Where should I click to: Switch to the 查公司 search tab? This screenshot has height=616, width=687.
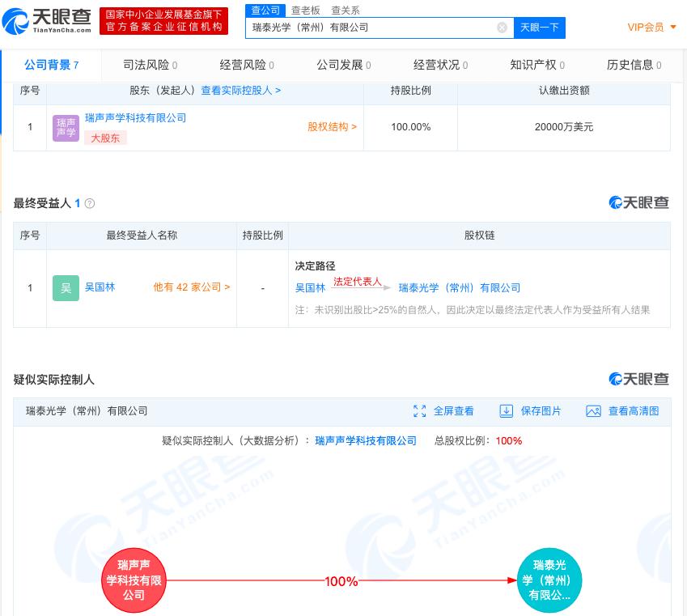coord(265,10)
